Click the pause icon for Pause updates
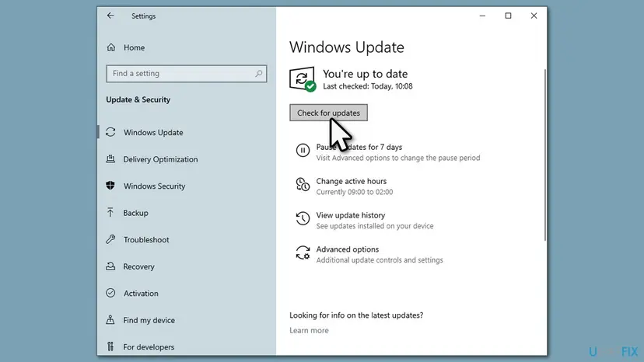Image resolution: width=644 pixels, height=362 pixels. click(x=303, y=150)
